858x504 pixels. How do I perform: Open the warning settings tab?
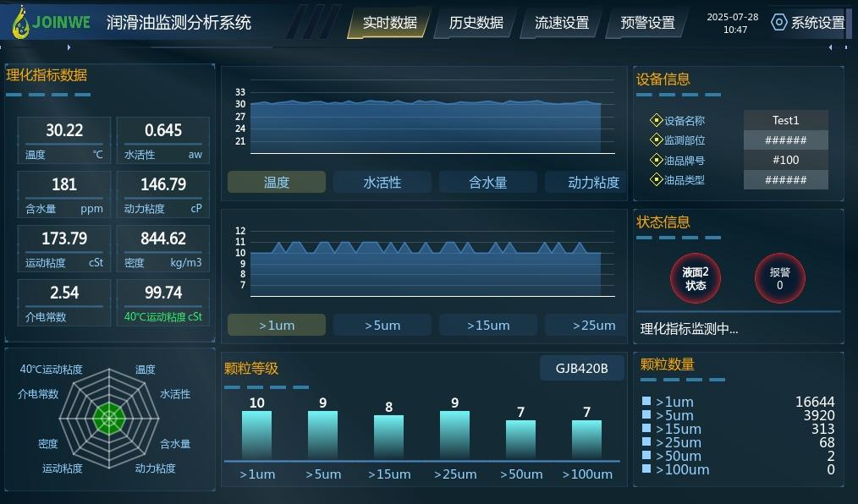point(647,23)
